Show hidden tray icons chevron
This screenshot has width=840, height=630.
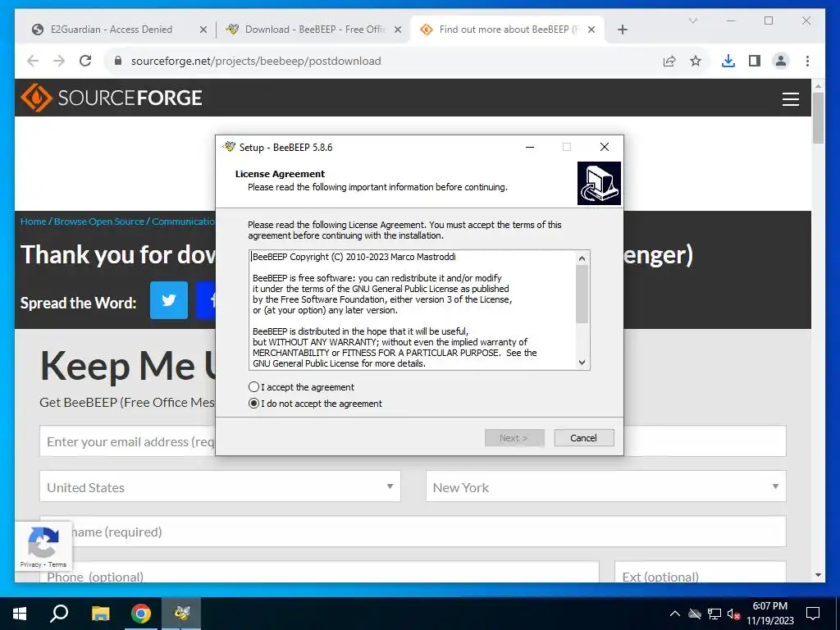[675, 614]
